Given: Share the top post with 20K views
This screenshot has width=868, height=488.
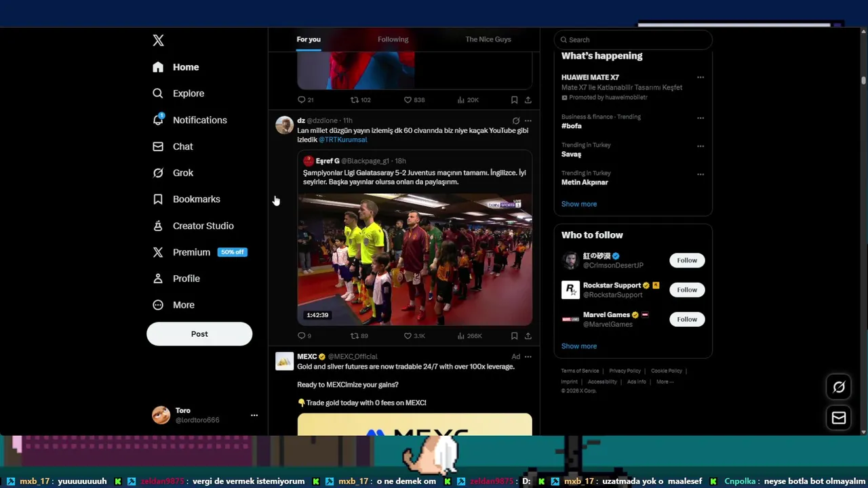Looking at the screenshot, I should click(528, 100).
